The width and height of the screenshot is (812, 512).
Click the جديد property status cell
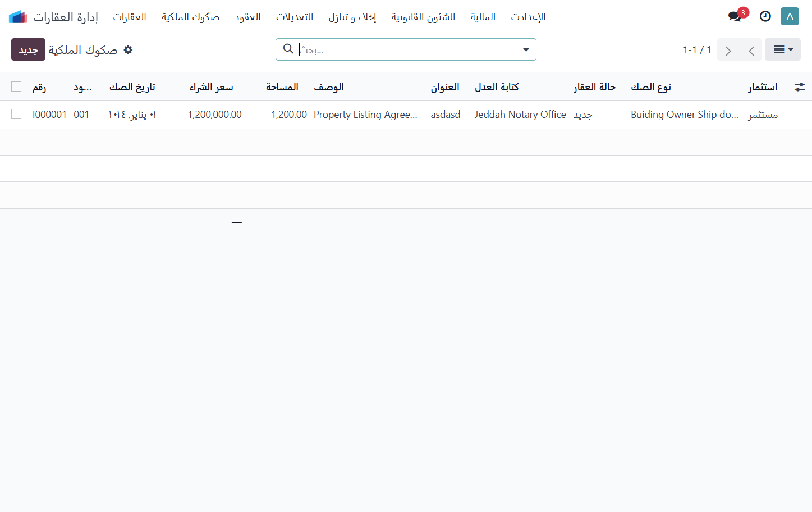[x=583, y=115]
